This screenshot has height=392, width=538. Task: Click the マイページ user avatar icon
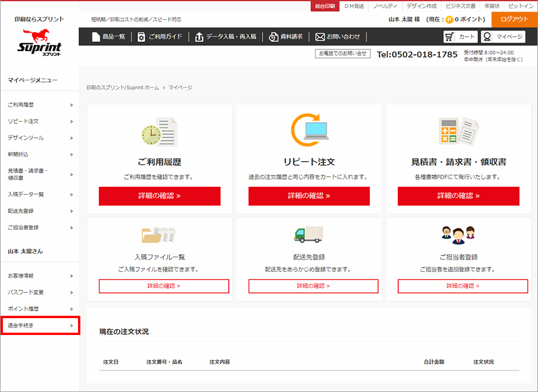coord(487,37)
